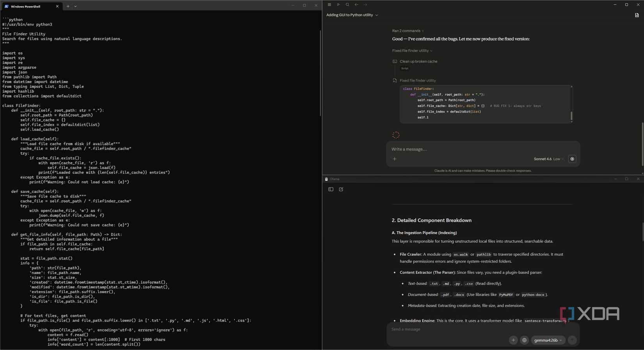Click 'def save_cache(self):' line in terminal

35,192
